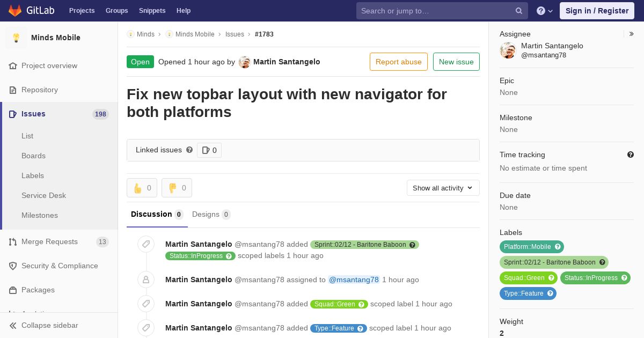Click the @msantang78 mention link
Image resolution: width=644 pixels, height=338 pixels.
point(354,280)
